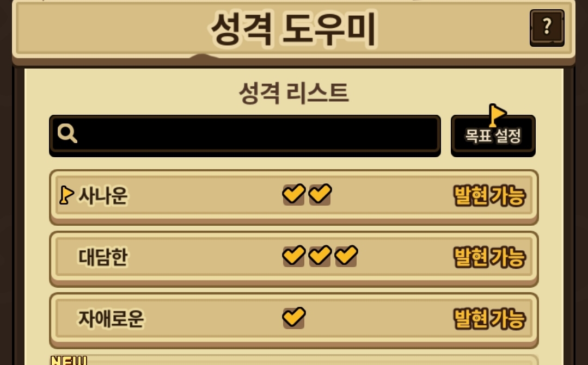Focus the black search input field
Image resolution: width=588 pixels, height=365 pixels.
click(245, 135)
